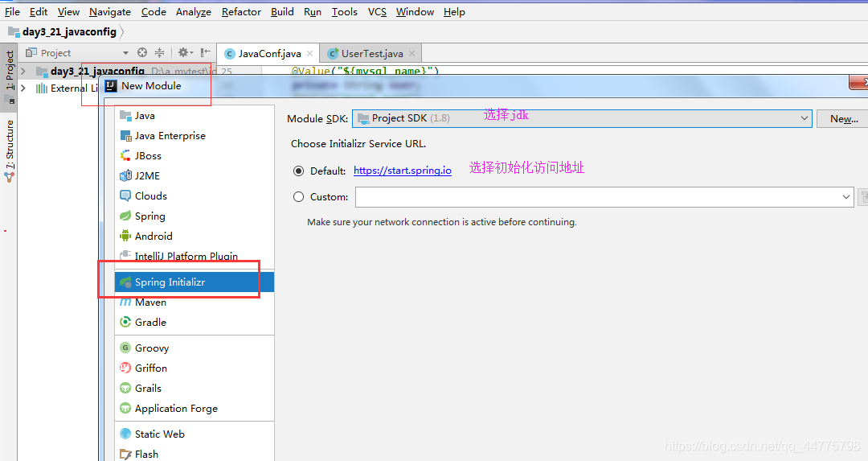Viewport: 868px width, 461px height.
Task: Open the Custom URL combo box arrow
Action: tap(845, 197)
